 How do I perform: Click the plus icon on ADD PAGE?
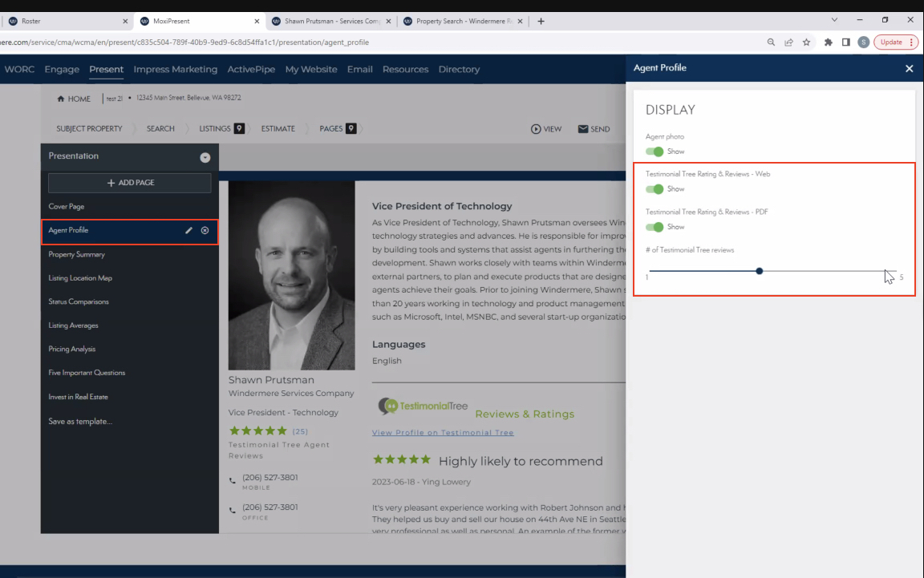[111, 184]
